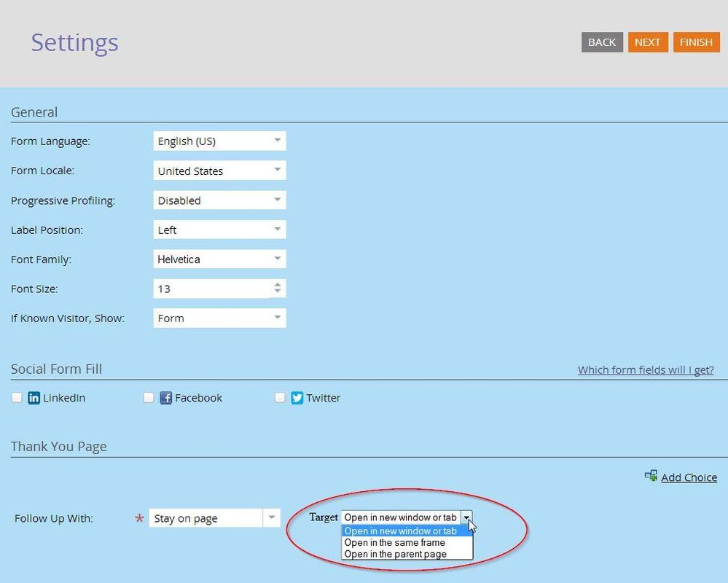The image size is (728, 583).
Task: Click the Form Language label
Action: [50, 141]
